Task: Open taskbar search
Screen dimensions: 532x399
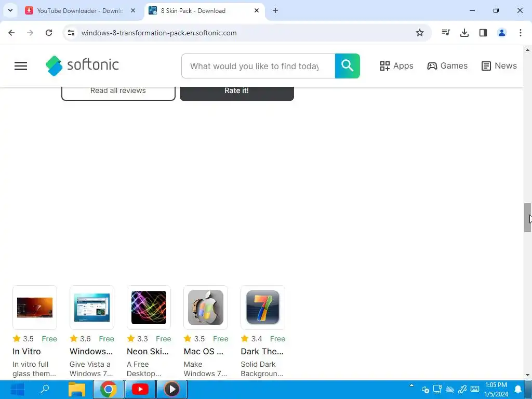Action: click(x=45, y=390)
